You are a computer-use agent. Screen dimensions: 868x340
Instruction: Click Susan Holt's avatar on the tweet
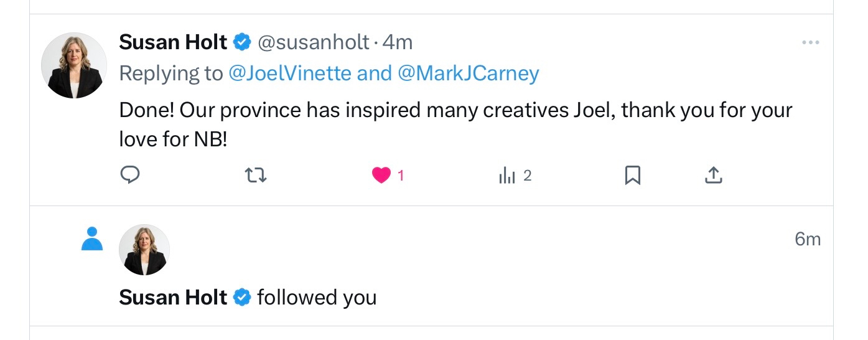pyautogui.click(x=73, y=65)
